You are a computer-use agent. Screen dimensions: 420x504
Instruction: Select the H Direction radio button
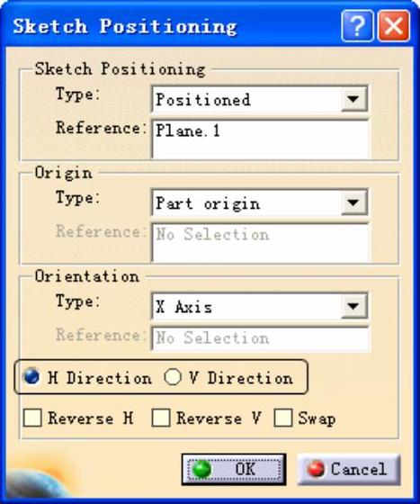coord(31,376)
